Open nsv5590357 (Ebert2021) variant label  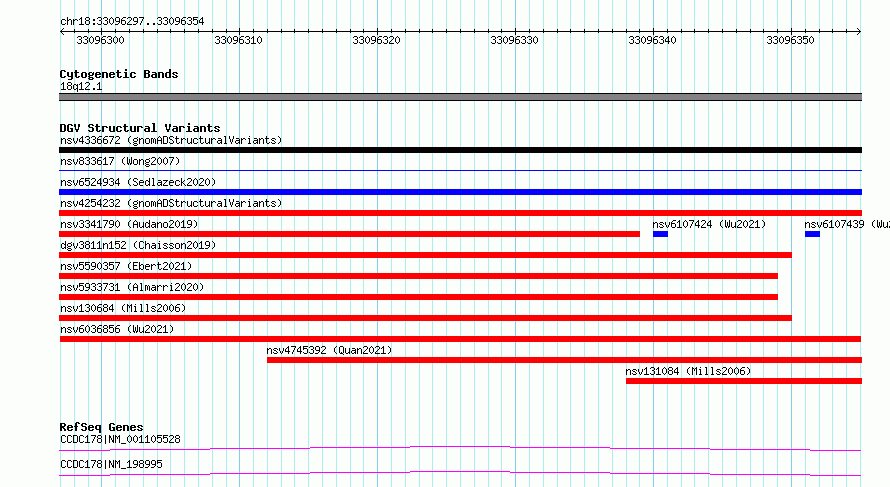126,266
